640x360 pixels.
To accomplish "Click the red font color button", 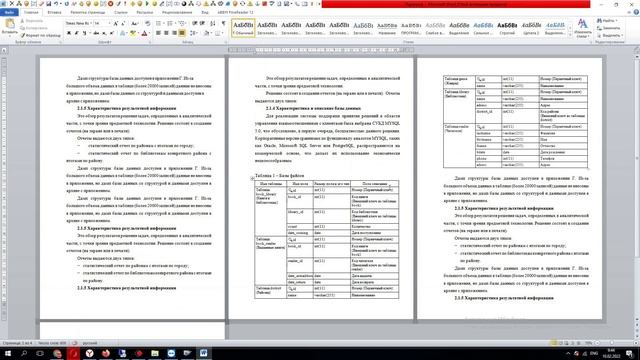I will (x=144, y=33).
